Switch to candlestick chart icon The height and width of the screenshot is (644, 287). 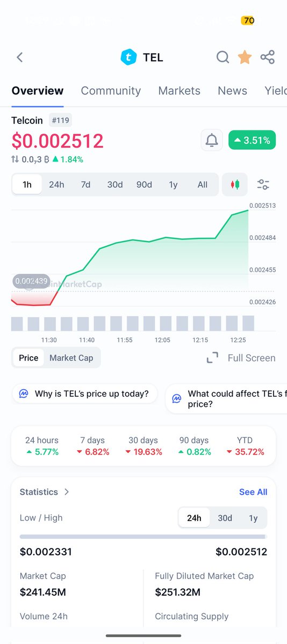pos(235,185)
